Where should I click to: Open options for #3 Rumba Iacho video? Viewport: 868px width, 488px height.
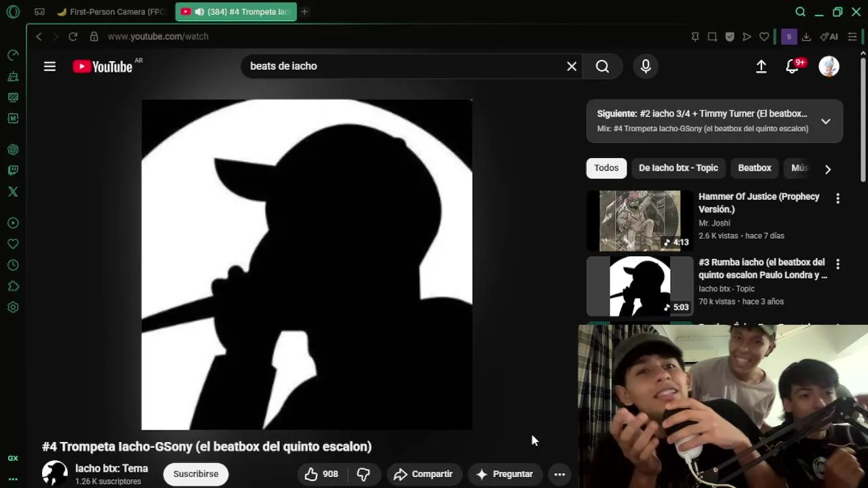837,264
